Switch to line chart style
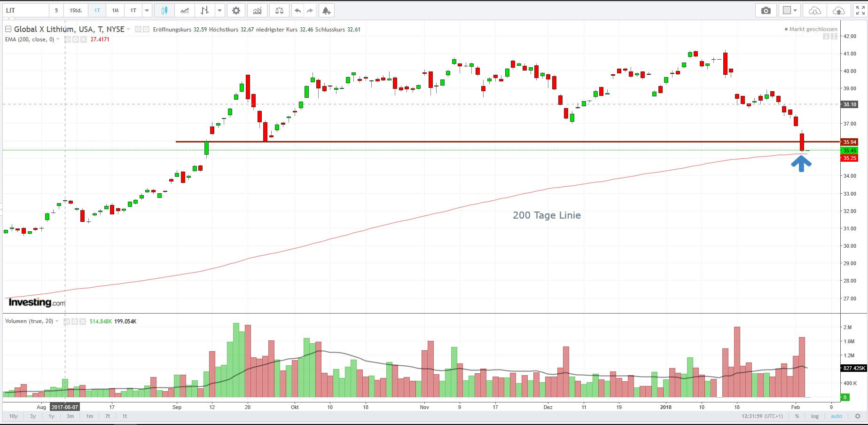Image resolution: width=868 pixels, height=425 pixels. pyautogui.click(x=184, y=10)
